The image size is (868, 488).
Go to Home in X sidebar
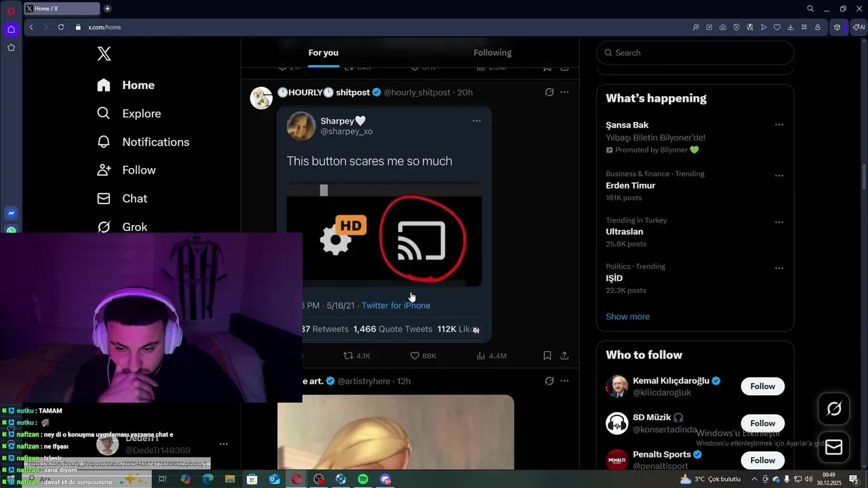click(x=126, y=85)
